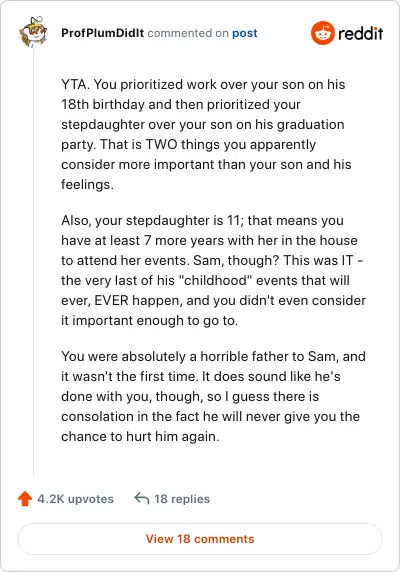
Task: Click the paragraph starting "Also, your stepdaughter"
Action: pyautogui.click(x=213, y=270)
